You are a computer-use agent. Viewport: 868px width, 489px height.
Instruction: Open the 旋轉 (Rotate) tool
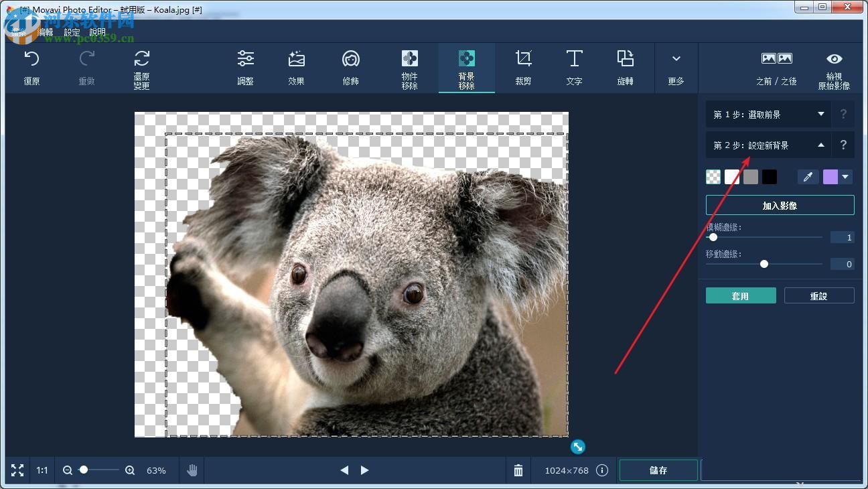tap(625, 67)
